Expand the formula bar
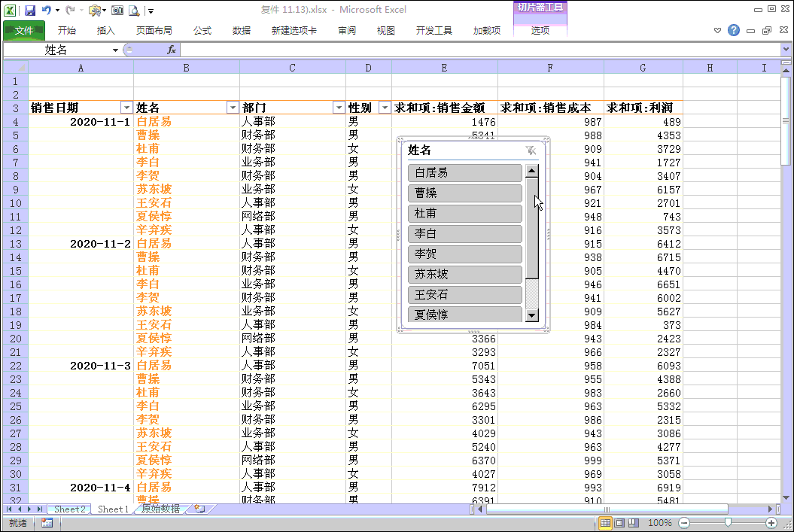The width and height of the screenshot is (794, 532). [x=786, y=50]
